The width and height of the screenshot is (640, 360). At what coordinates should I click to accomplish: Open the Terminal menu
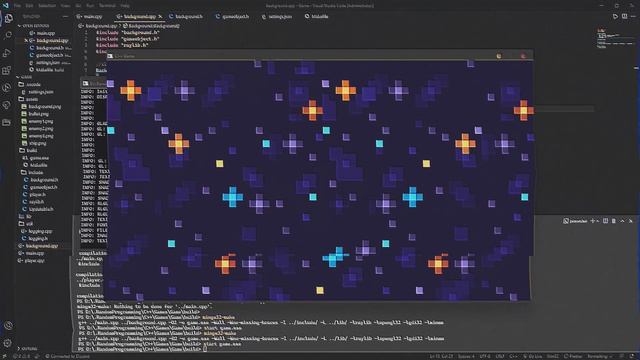point(107,6)
